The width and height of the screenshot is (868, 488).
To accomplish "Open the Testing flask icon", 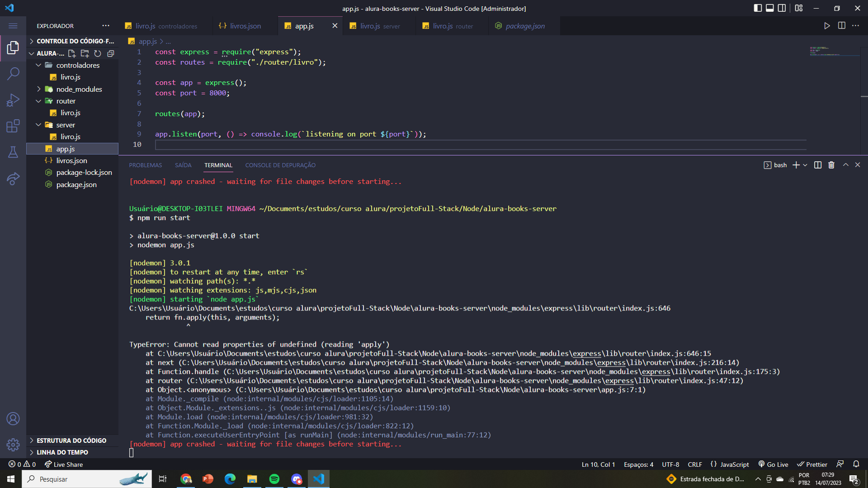I will 13,152.
